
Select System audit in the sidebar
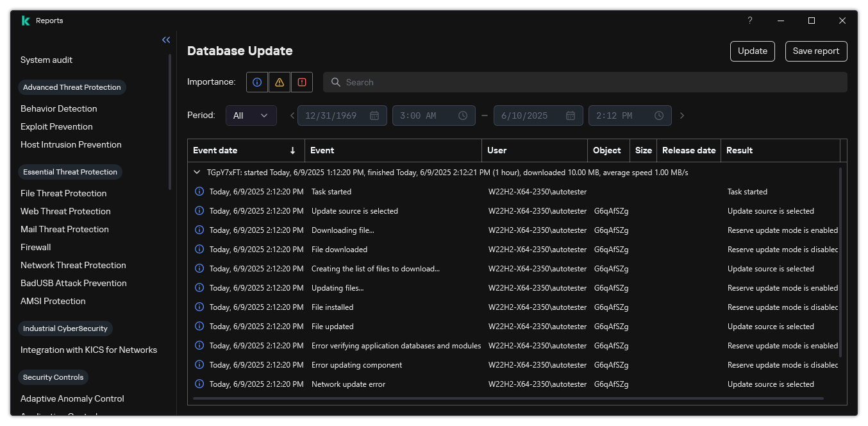[46, 60]
